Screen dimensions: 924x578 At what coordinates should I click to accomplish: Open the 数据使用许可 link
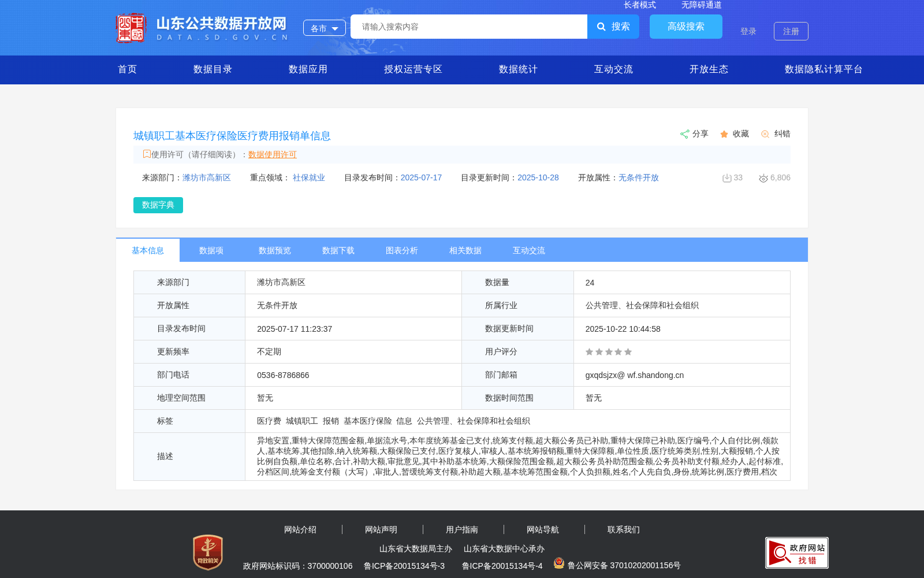[273, 154]
